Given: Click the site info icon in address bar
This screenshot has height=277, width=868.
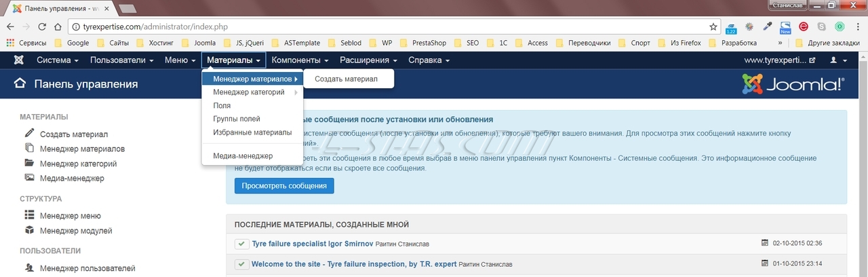Looking at the screenshot, I should point(75,27).
